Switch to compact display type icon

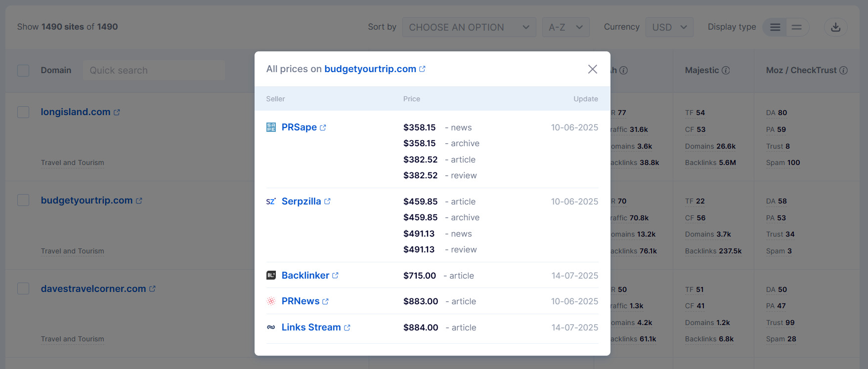click(797, 27)
